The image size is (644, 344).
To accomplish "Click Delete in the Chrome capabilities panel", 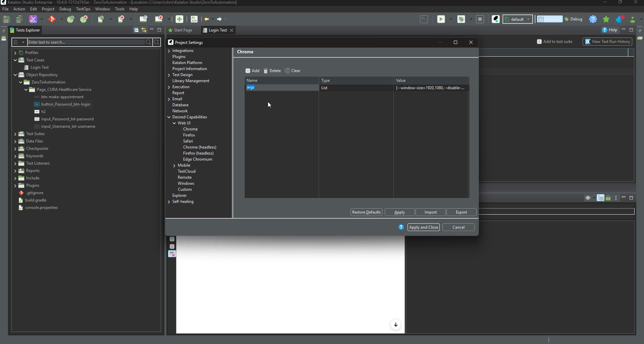I will pos(272,71).
